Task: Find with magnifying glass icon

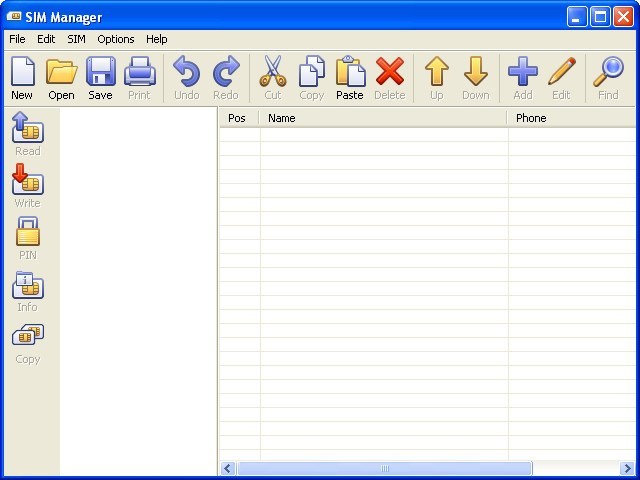Action: click(608, 78)
